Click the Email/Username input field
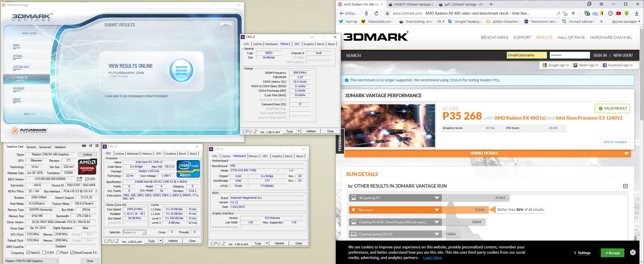Screen dimensions: 644x264 [x=527, y=55]
